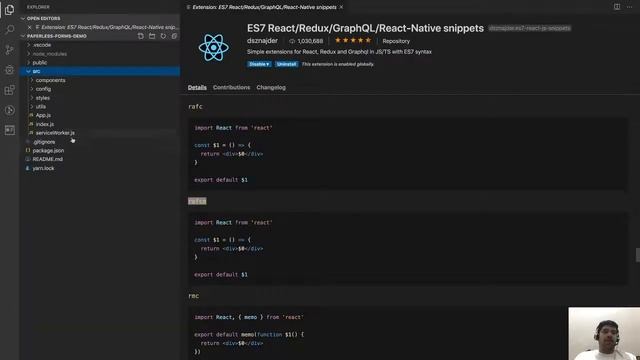Open the Disable dropdown button
Viewport: 640px width, 360px height.
(259, 64)
